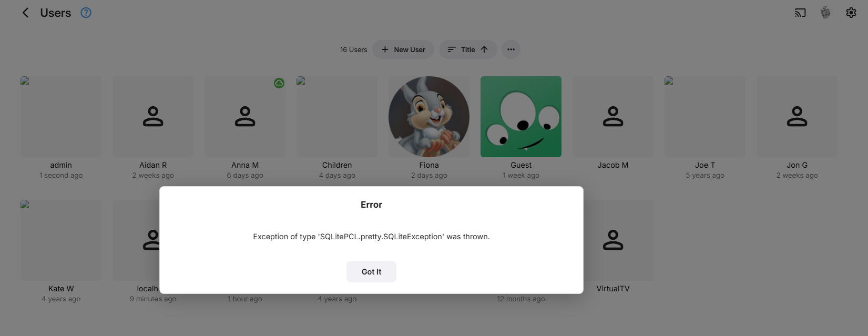
Task: Select the admin user name
Action: [x=61, y=165]
